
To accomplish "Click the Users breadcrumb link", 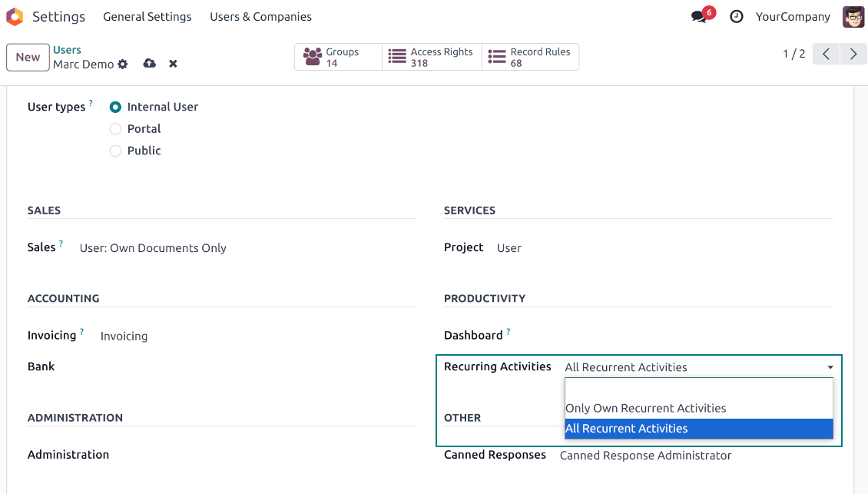I will 67,50.
